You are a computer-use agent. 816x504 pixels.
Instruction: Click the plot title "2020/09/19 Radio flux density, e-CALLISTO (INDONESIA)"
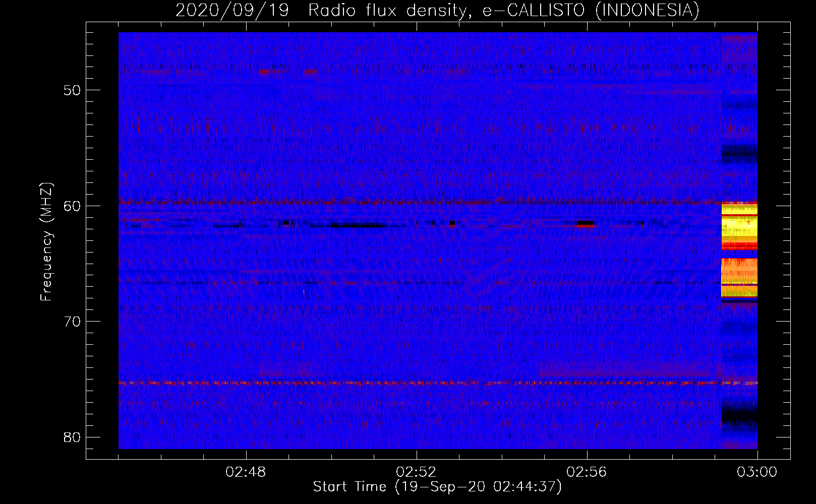click(437, 10)
